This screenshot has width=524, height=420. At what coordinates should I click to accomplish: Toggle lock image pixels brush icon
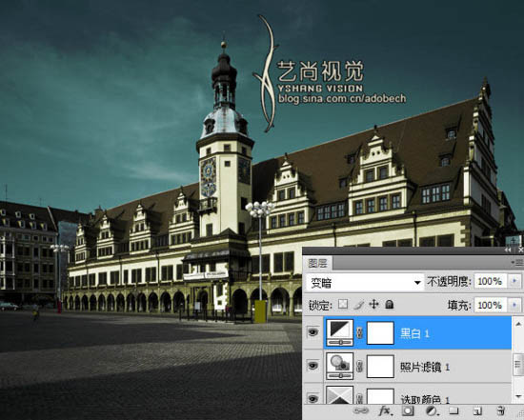358,305
